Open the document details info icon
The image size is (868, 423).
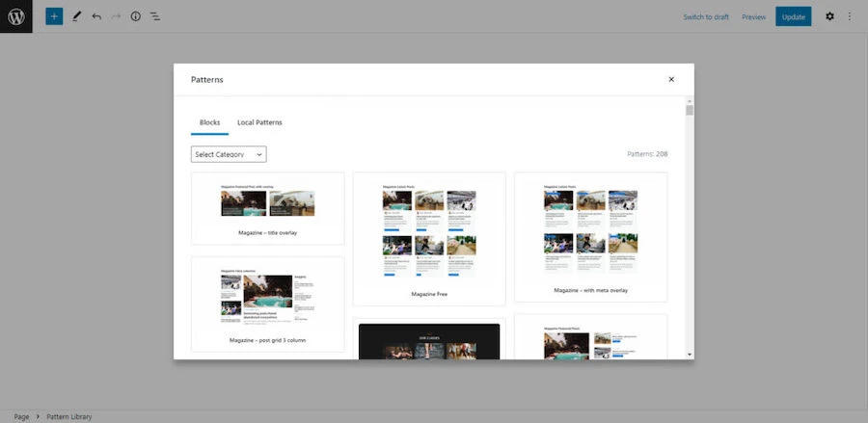click(x=135, y=16)
